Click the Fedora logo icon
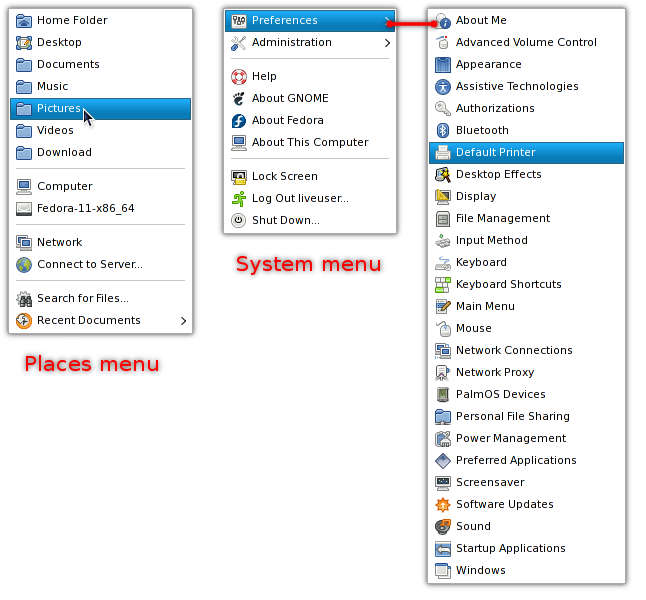Image resolution: width=646 pixels, height=600 pixels. coord(239,121)
